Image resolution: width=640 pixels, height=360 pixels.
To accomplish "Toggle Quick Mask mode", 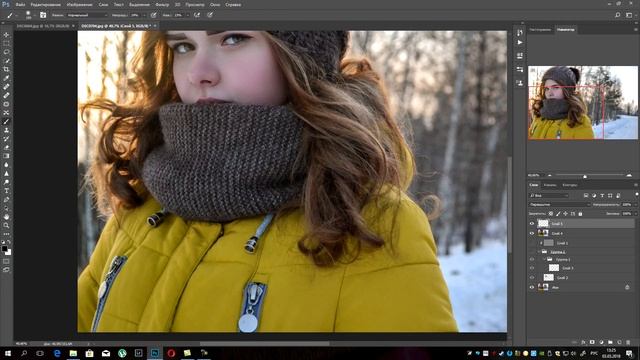I will [x=6, y=261].
